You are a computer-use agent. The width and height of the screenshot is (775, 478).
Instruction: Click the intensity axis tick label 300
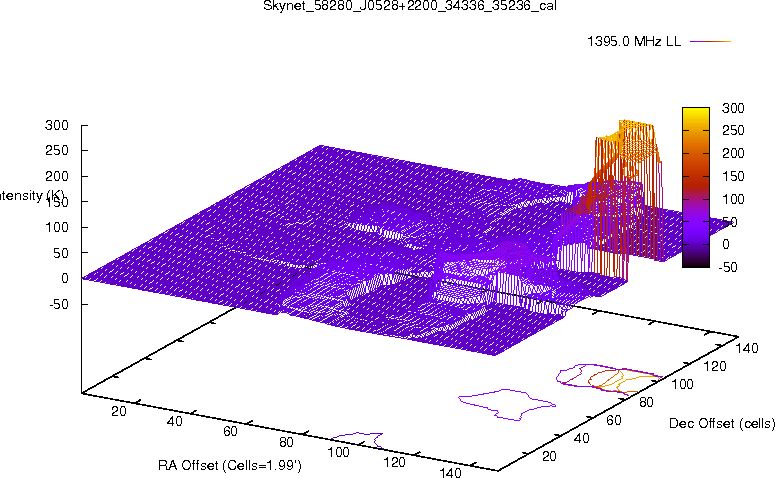[x=57, y=125]
